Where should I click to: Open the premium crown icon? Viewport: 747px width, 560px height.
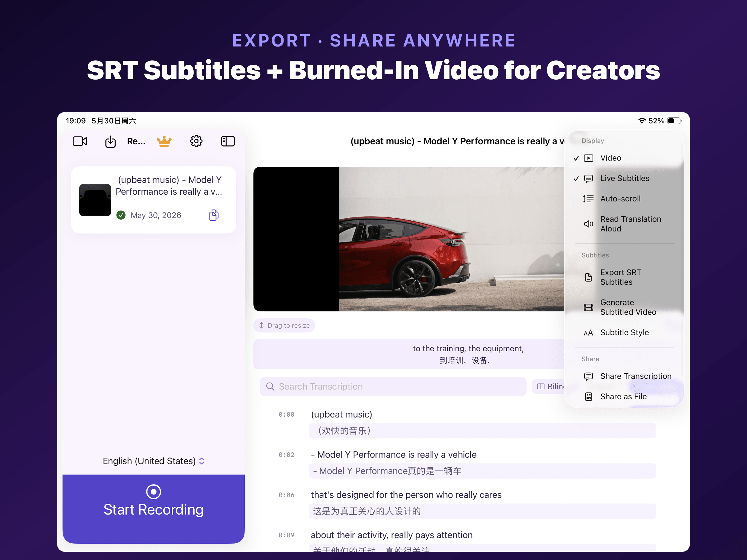tap(164, 141)
